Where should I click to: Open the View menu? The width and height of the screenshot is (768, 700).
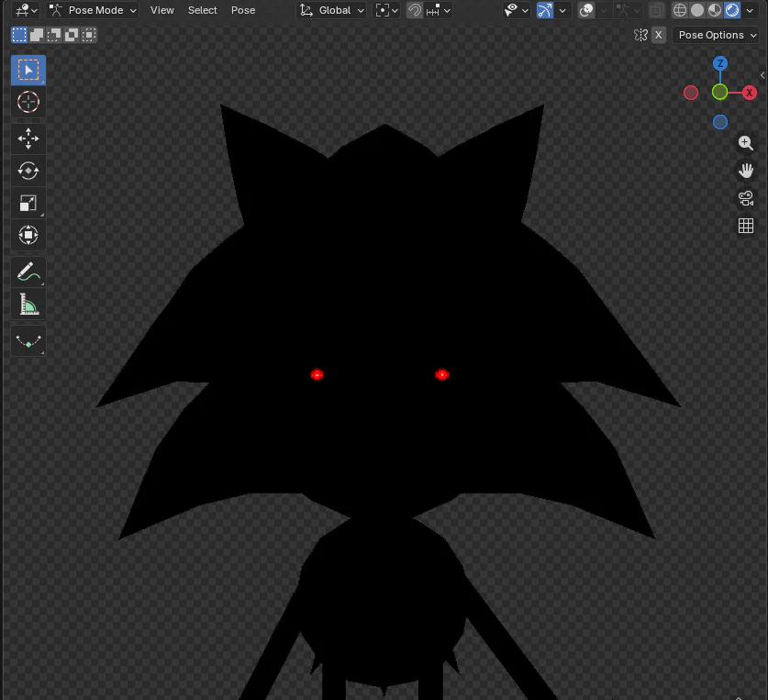pyautogui.click(x=162, y=10)
